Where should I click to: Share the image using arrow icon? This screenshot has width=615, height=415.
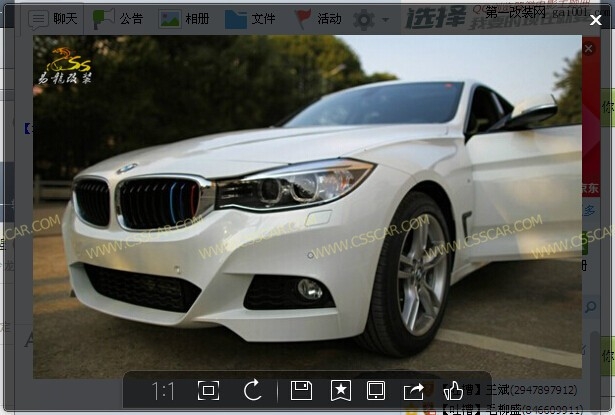(414, 391)
